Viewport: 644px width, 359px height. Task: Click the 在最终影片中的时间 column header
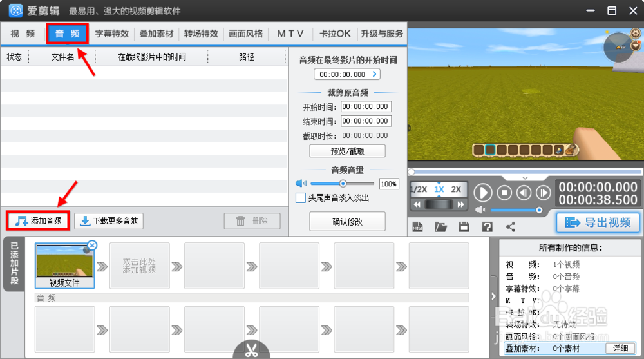[x=151, y=57]
